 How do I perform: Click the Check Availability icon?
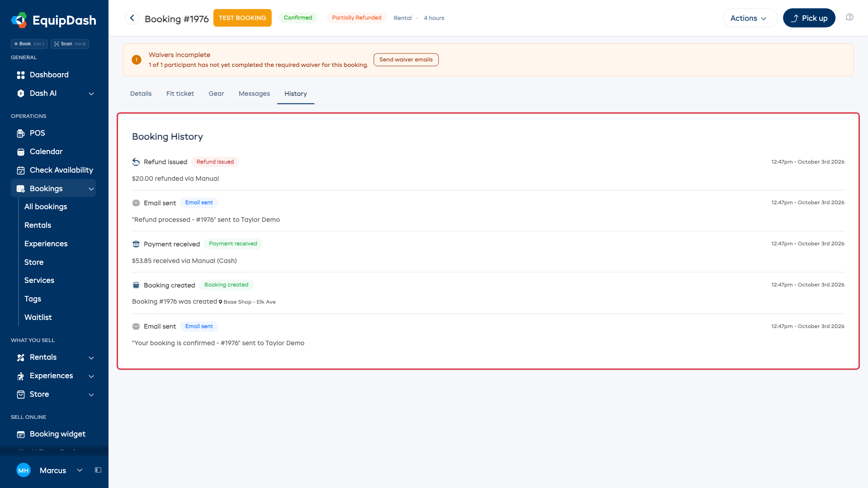click(21, 170)
